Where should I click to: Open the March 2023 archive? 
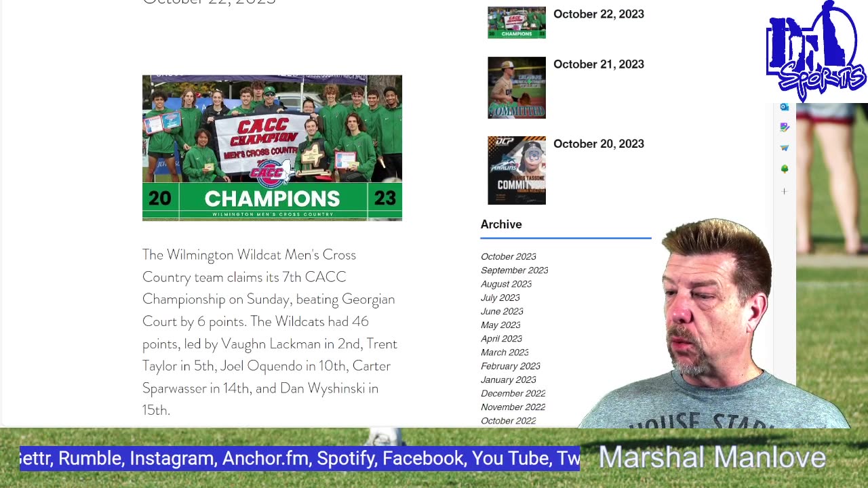(x=505, y=352)
